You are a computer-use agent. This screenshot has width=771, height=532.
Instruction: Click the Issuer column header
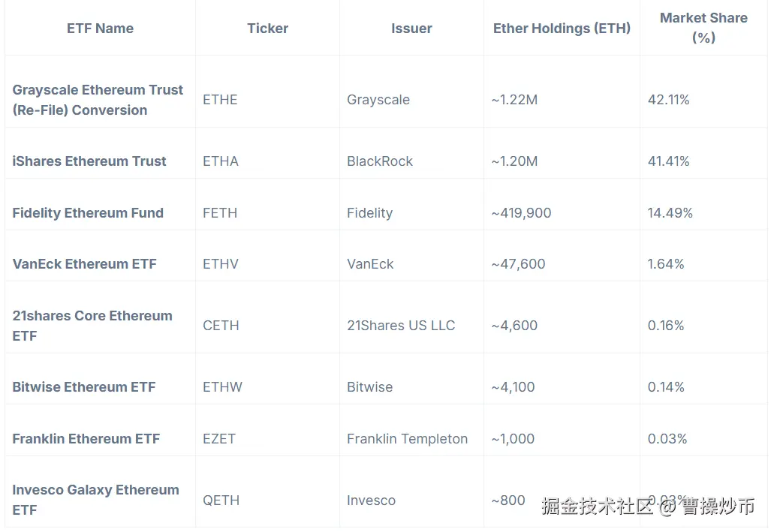tap(411, 29)
